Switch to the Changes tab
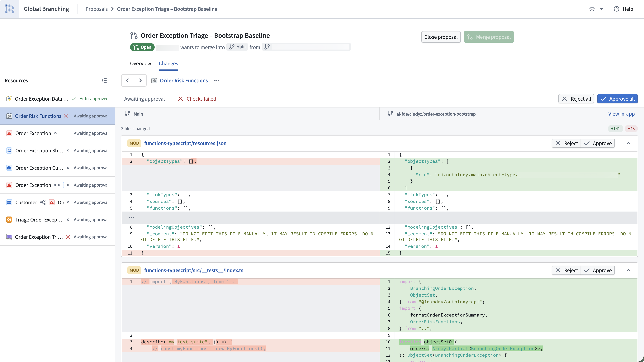Viewport: 644px width, 362px height. point(168,64)
